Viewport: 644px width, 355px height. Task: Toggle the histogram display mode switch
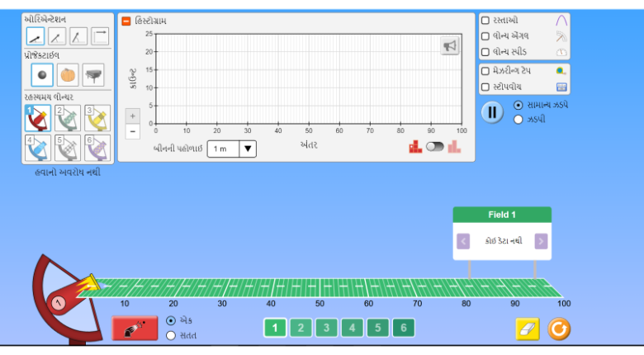[x=434, y=146]
